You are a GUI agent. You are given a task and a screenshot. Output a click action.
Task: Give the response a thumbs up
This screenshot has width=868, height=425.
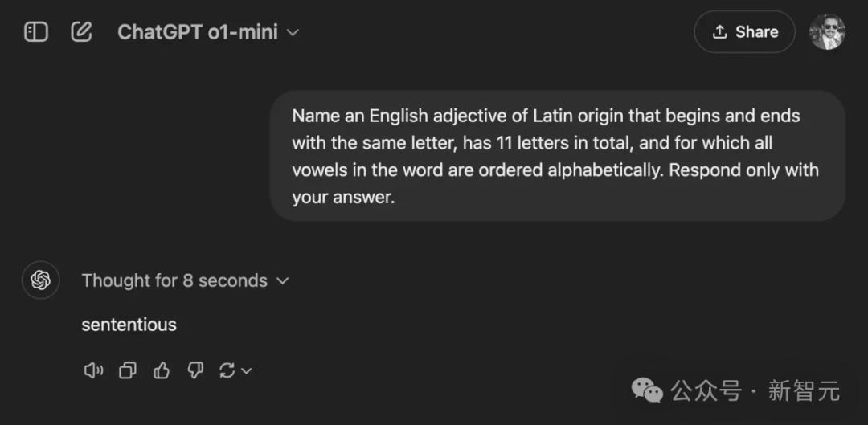pyautogui.click(x=161, y=370)
